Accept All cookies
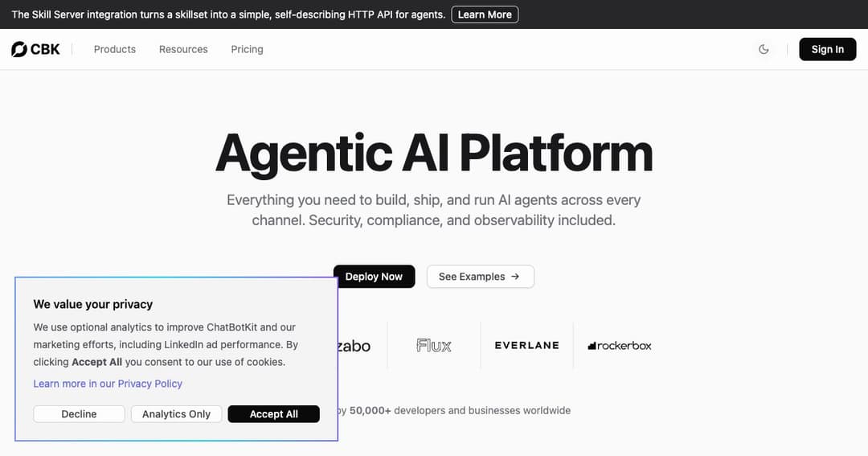The image size is (868, 456). pyautogui.click(x=273, y=414)
